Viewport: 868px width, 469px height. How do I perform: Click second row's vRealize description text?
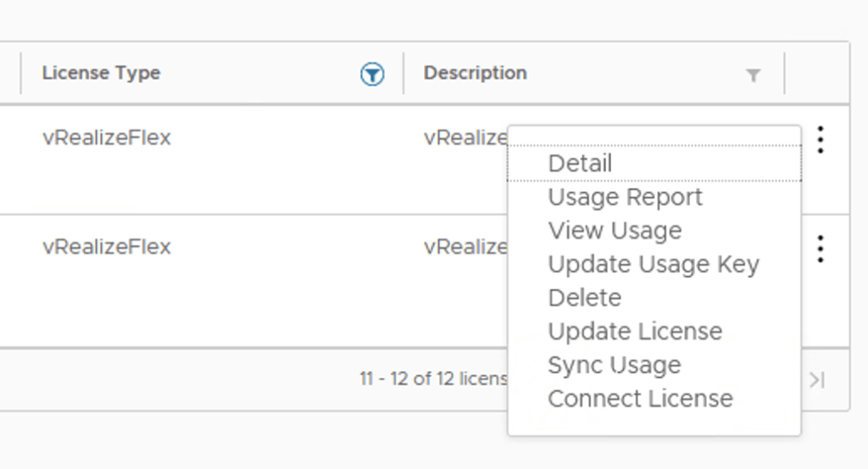pyautogui.click(x=465, y=247)
